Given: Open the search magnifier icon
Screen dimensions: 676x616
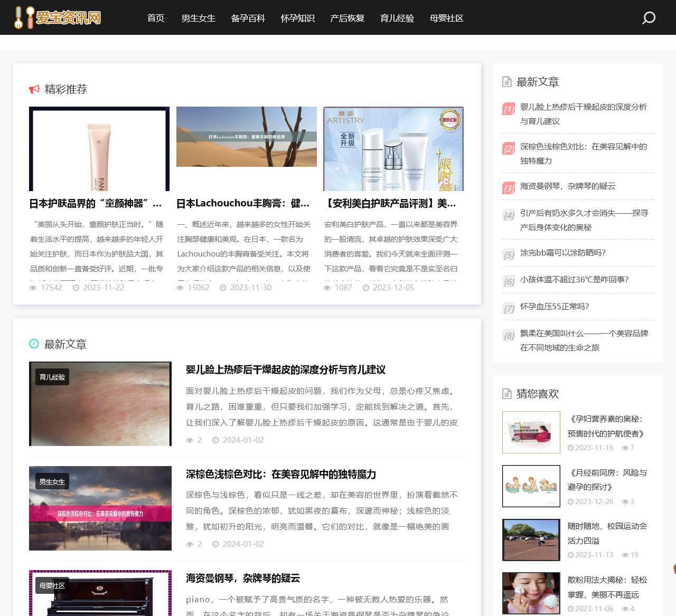Looking at the screenshot, I should [x=648, y=17].
